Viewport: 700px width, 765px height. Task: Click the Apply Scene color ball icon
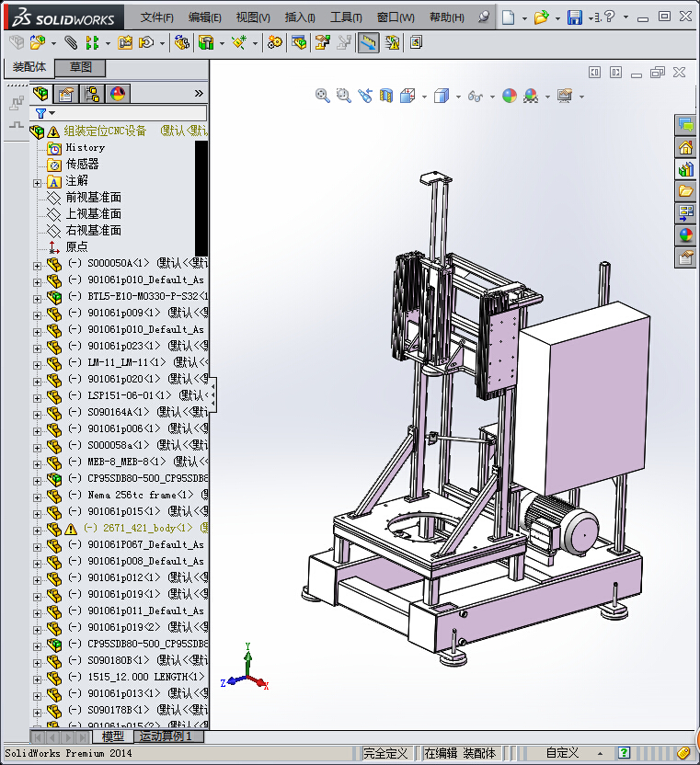coord(531,96)
